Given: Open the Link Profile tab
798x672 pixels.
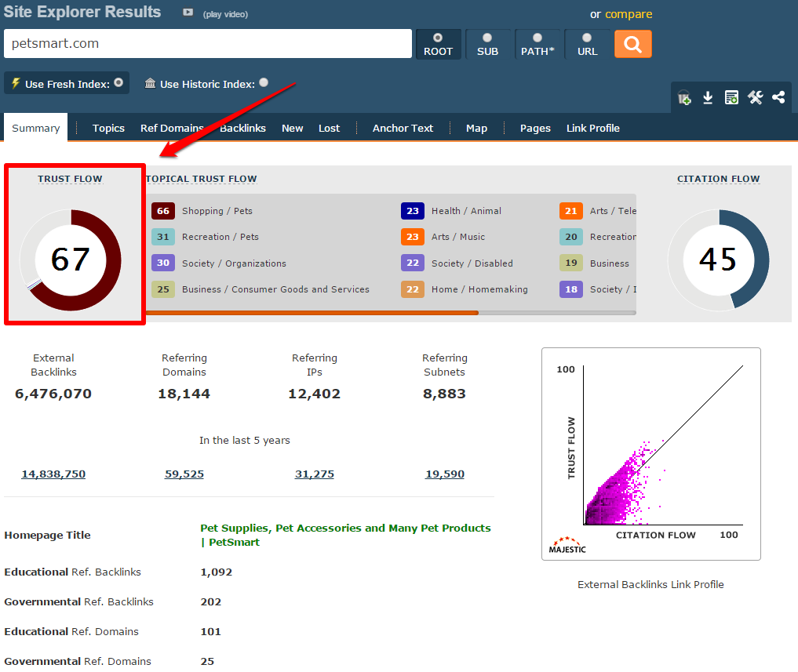Looking at the screenshot, I should [x=592, y=129].
